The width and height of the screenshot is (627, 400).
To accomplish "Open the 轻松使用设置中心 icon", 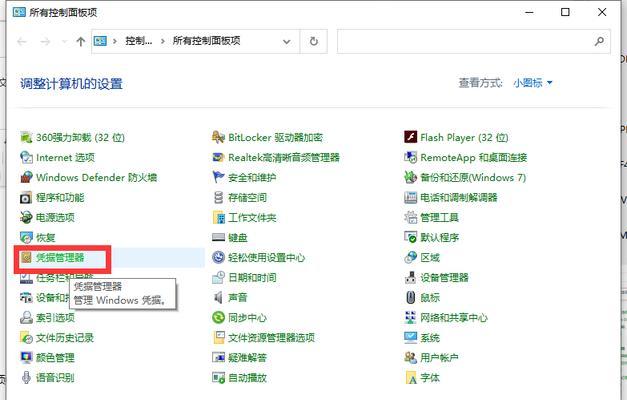I will (218, 258).
